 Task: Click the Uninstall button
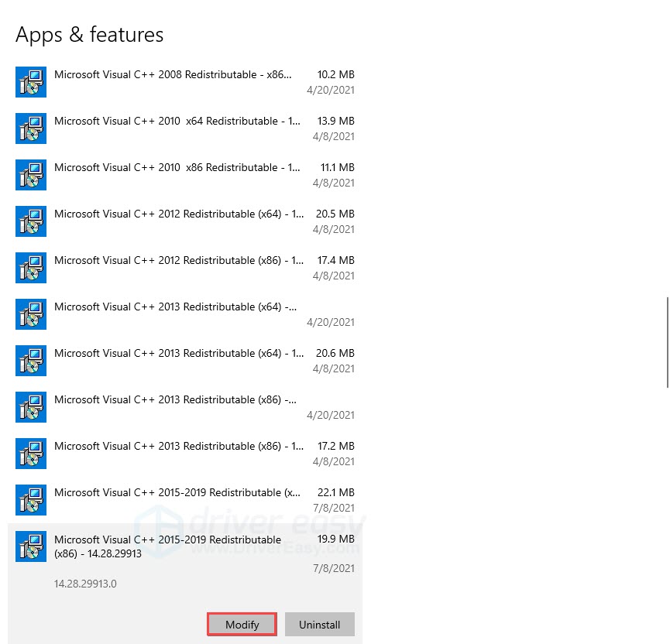pyautogui.click(x=319, y=625)
